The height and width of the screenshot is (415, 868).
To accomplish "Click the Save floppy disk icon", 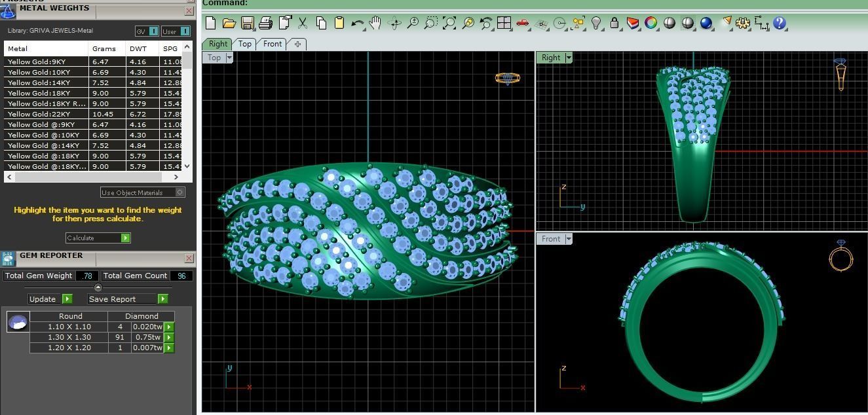I will [247, 23].
